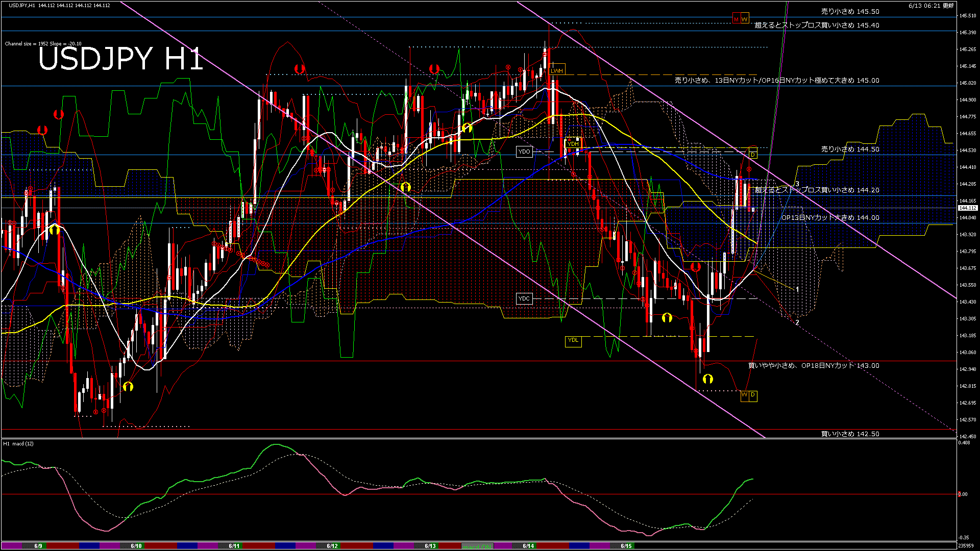Click the ストップロス買い小さめ 145.40 annotation
980x551 pixels.
pos(817,25)
